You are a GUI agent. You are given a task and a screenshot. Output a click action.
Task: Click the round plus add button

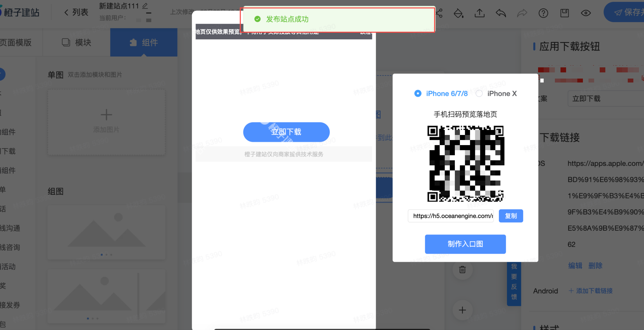[462, 310]
